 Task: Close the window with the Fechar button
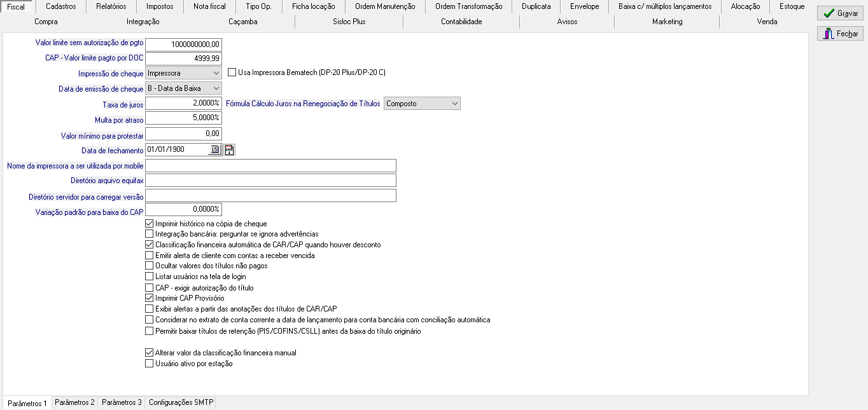[840, 34]
